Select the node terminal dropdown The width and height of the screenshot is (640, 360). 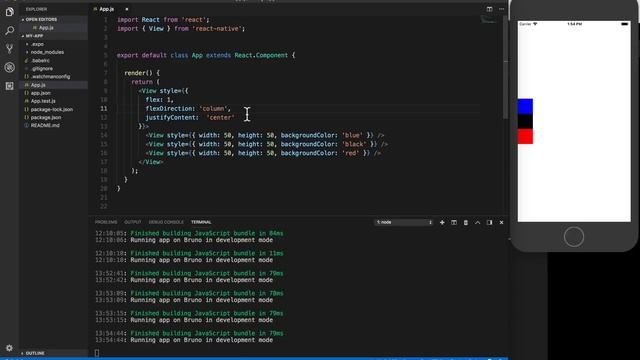point(404,222)
